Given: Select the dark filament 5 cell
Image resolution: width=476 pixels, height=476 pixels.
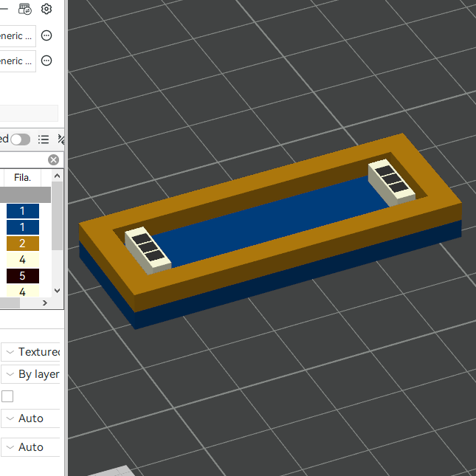Looking at the screenshot, I should 23,276.
